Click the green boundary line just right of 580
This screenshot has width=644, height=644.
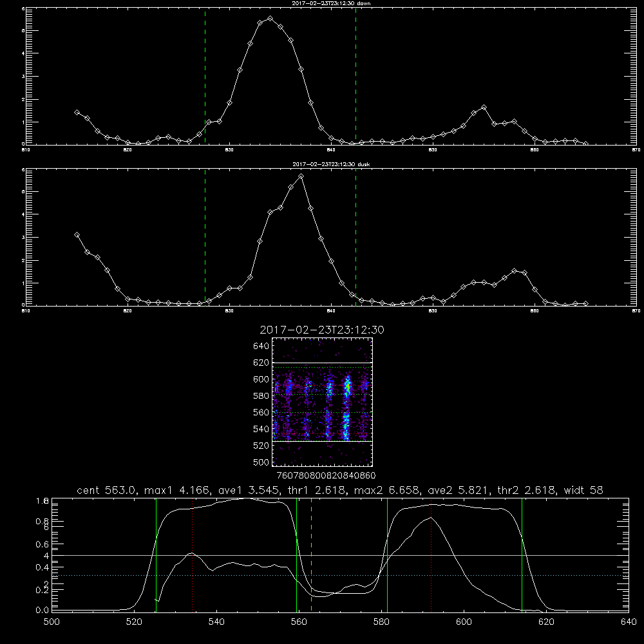(387, 554)
